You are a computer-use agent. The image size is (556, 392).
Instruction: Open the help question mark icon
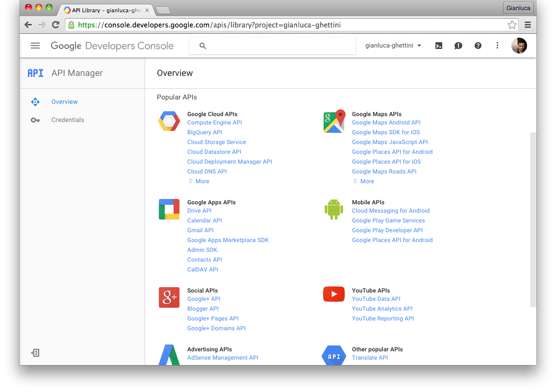[x=478, y=46]
